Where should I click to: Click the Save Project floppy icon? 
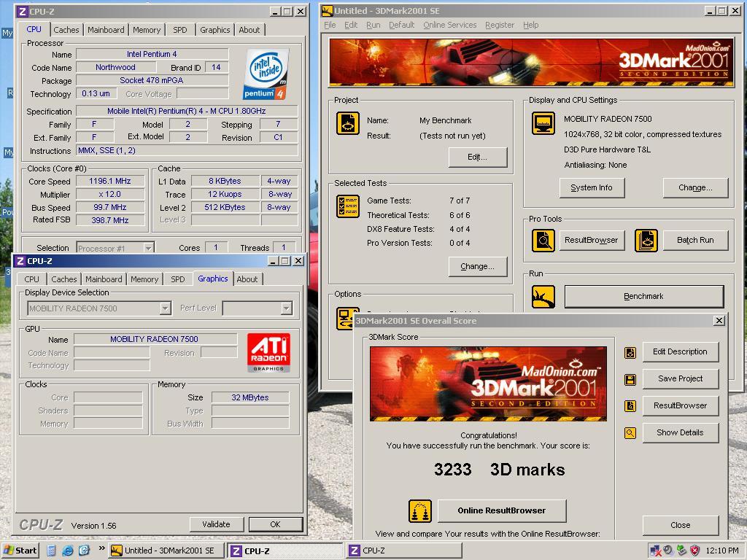pyautogui.click(x=630, y=379)
